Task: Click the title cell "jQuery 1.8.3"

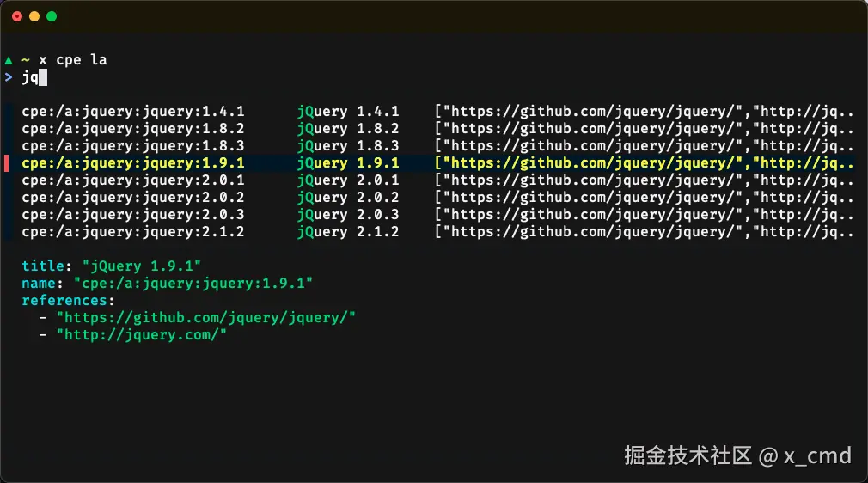Action: (x=348, y=146)
